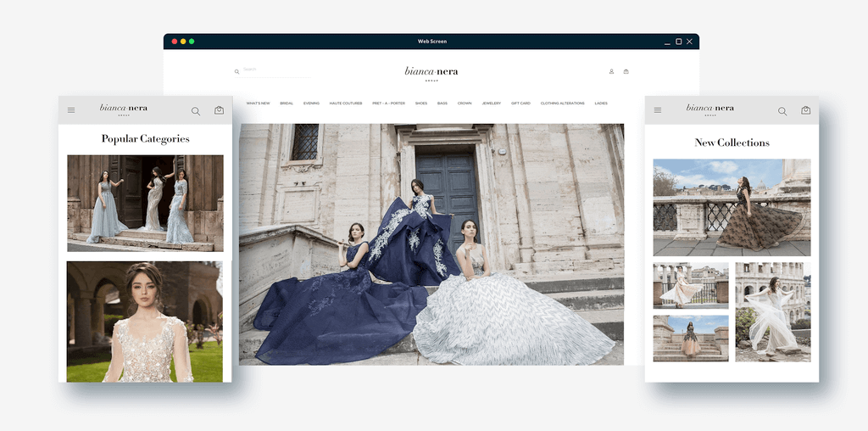The height and width of the screenshot is (431, 868).
Task: Click the bianca nera logo in the web screen
Action: [431, 73]
